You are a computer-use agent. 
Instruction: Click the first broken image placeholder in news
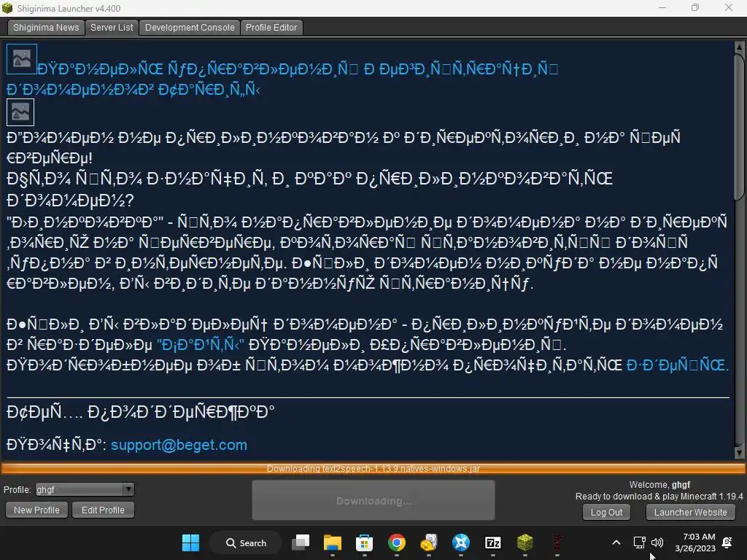[21, 59]
